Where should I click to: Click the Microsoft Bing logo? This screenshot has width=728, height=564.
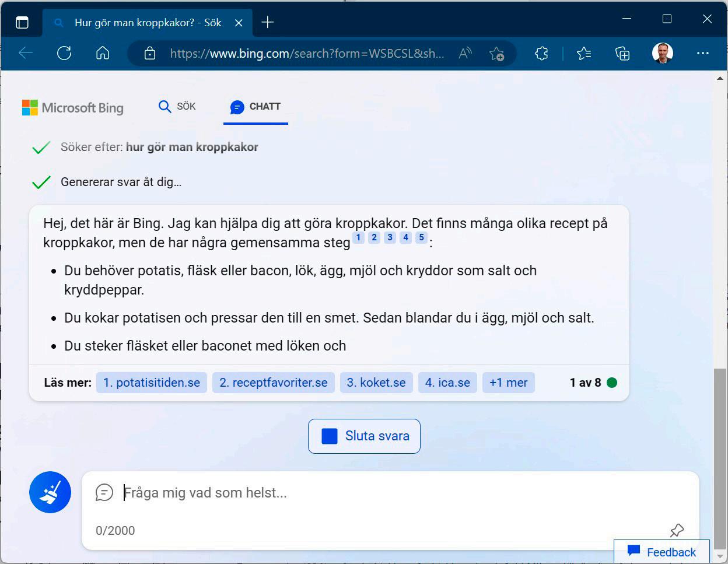coord(73,107)
